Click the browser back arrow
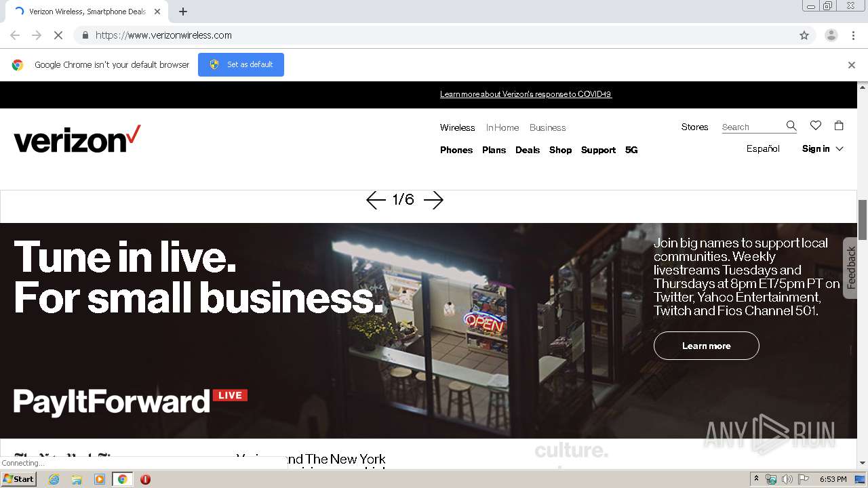Screen dimensions: 868x488 [x=15, y=35]
